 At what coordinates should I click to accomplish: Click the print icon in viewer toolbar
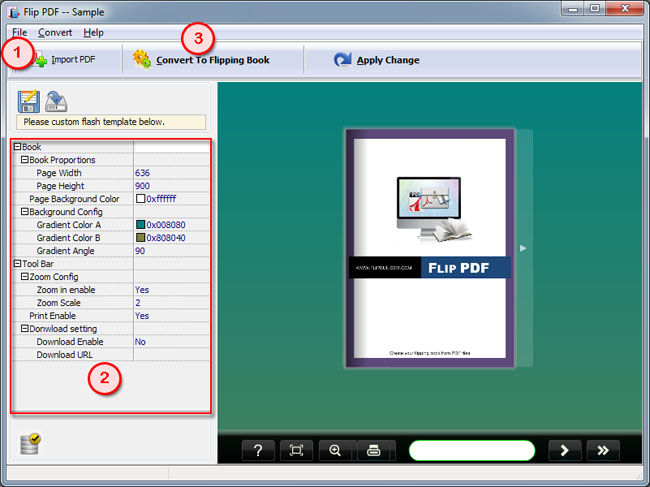click(x=374, y=450)
